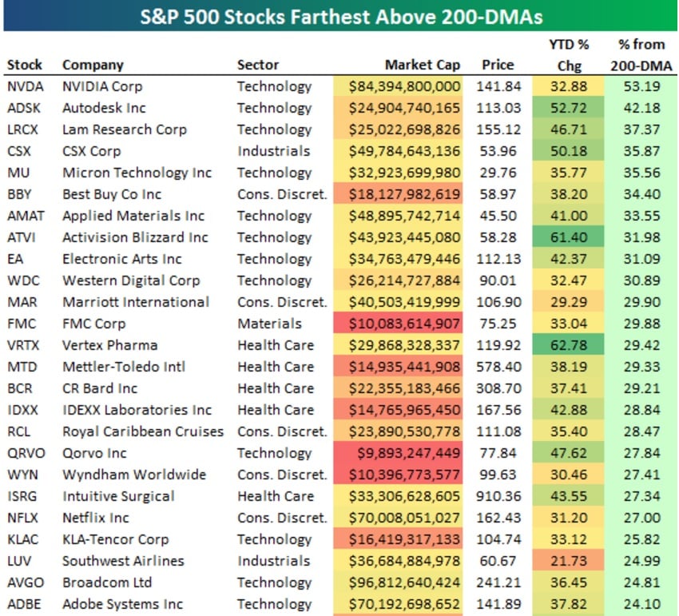Viewport: 679px width, 616px height.
Task: Click the % from 200-DMA header
Action: click(x=641, y=54)
